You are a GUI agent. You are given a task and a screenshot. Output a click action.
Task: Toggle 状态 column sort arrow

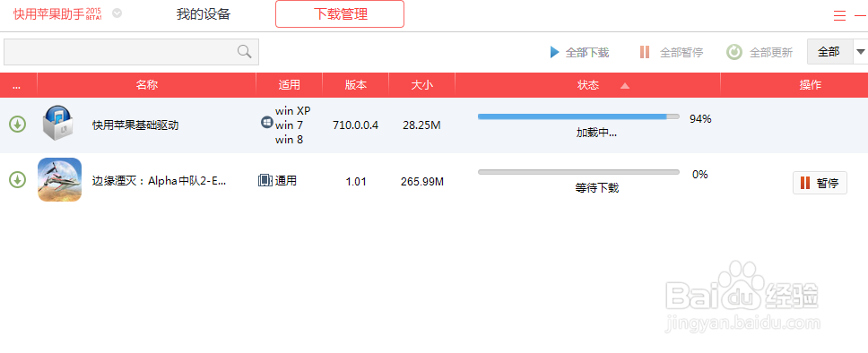tap(625, 85)
